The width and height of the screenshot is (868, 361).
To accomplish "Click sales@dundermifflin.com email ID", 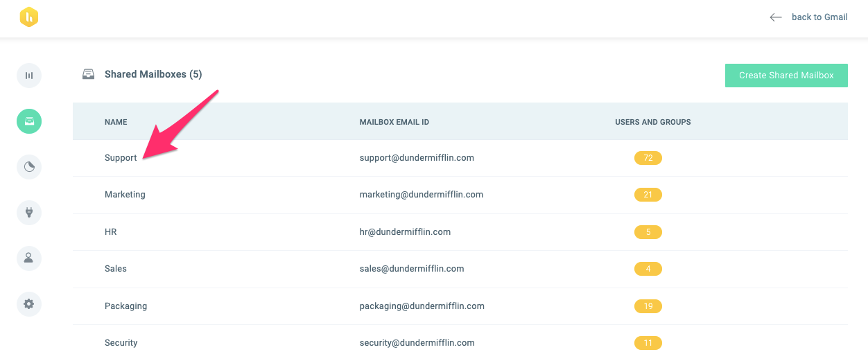I will pyautogui.click(x=412, y=269).
